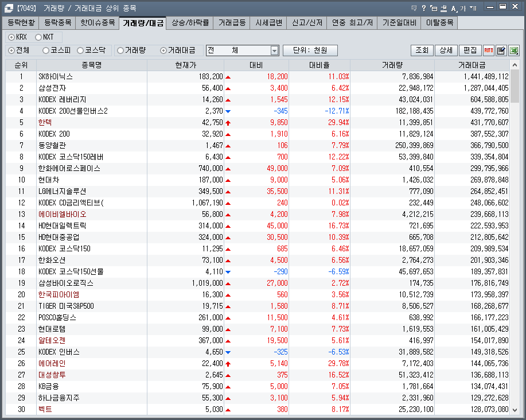
Task: Switch to the 이탈종목 tab
Action: point(439,22)
